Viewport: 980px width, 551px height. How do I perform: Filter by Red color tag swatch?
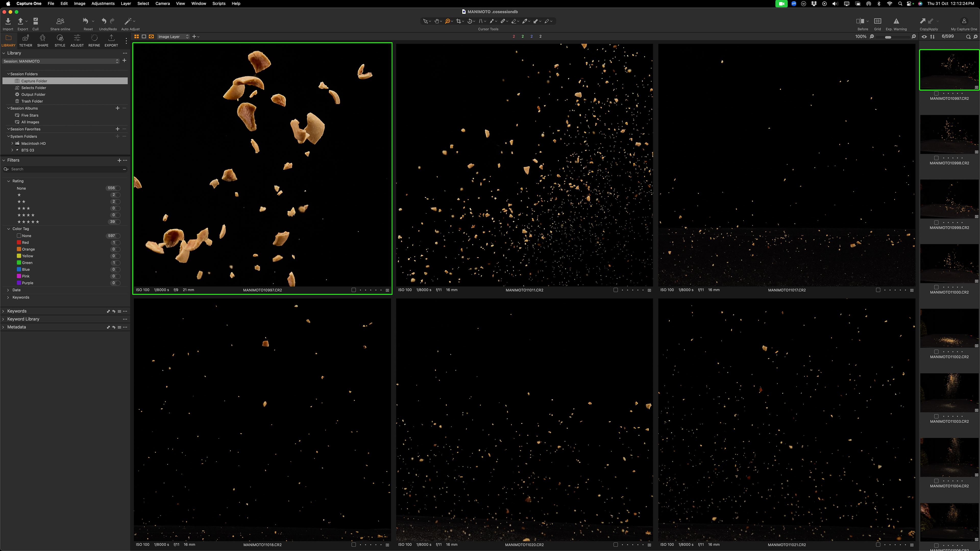point(19,243)
